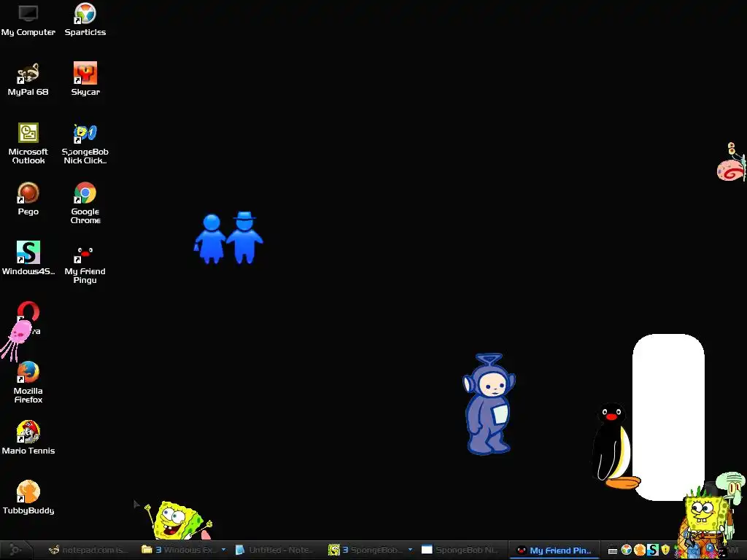Image resolution: width=747 pixels, height=560 pixels.
Task: Click the yellow security shield tray icon
Action: (x=665, y=551)
